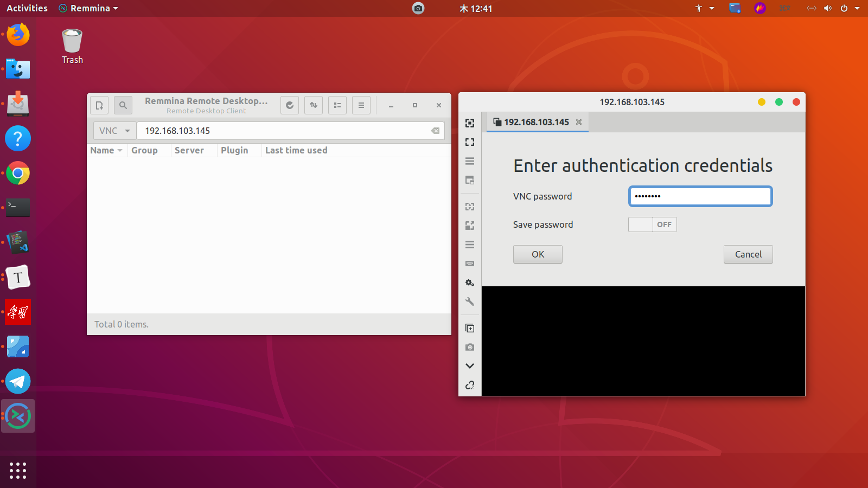Image resolution: width=868 pixels, height=488 pixels.
Task: Close the 192.168.103.145 tab
Action: 579,122
